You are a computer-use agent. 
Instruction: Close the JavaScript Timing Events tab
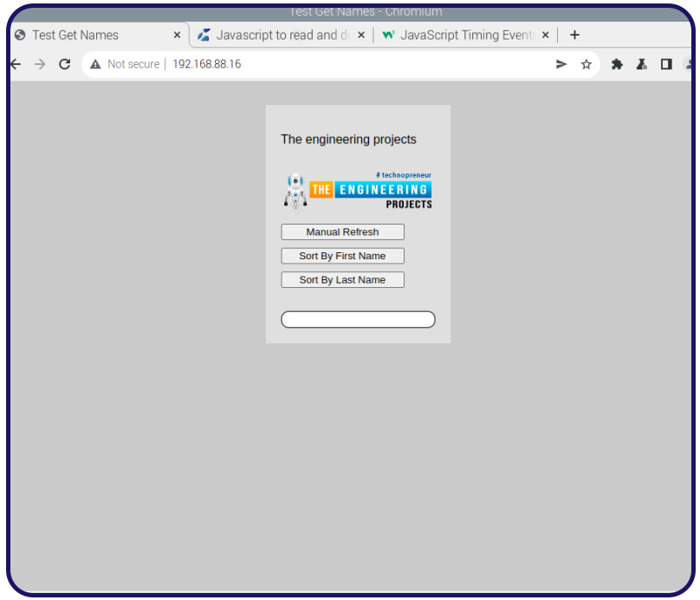pos(545,35)
